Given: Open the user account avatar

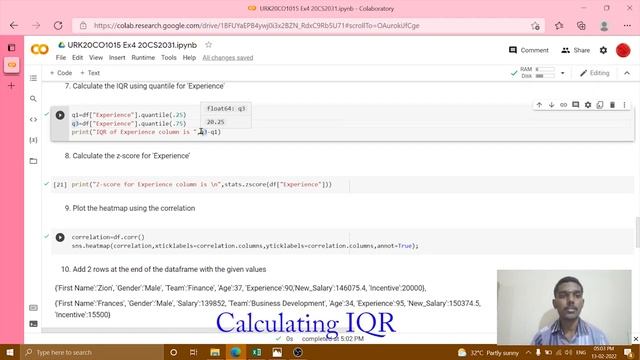Looking at the screenshot, I should 623,50.
